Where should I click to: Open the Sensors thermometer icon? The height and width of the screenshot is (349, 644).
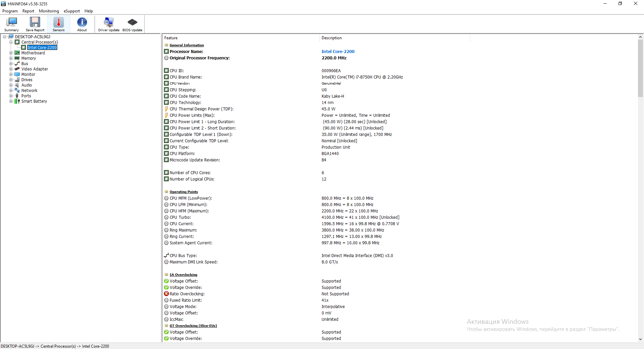[x=58, y=24]
